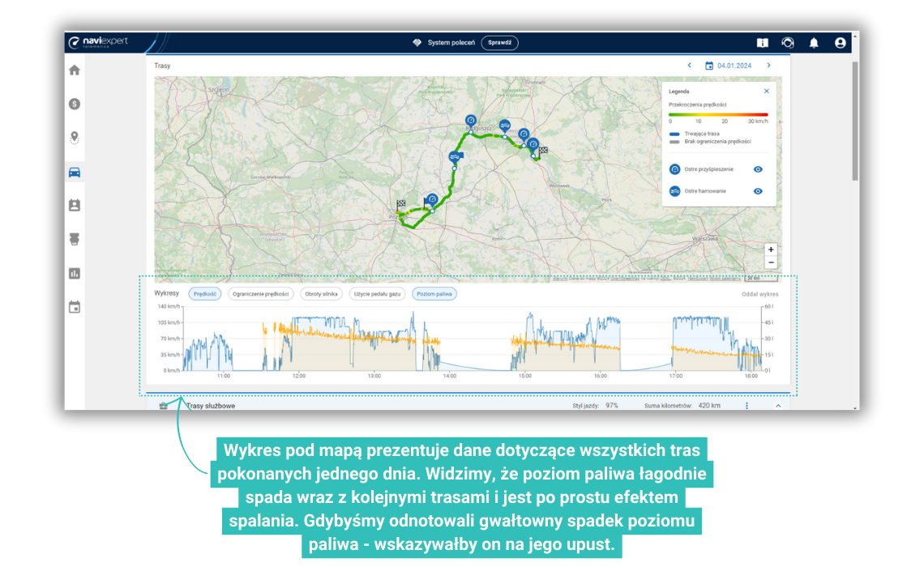Open the user account profile icon
The image size is (924, 567).
pyautogui.click(x=840, y=43)
